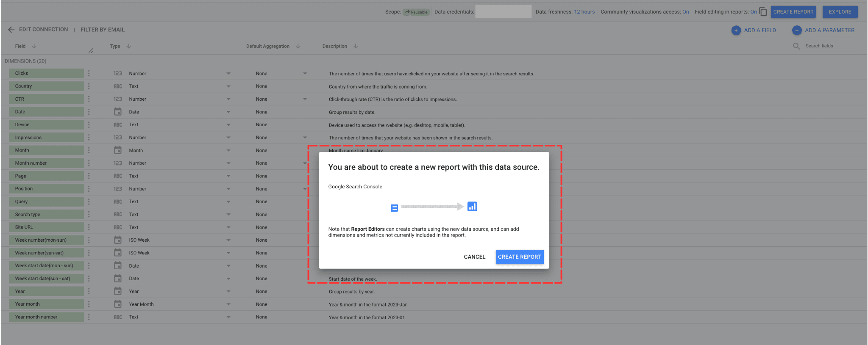
Task: Open the three-dot menu for Year month field
Action: [89, 304]
